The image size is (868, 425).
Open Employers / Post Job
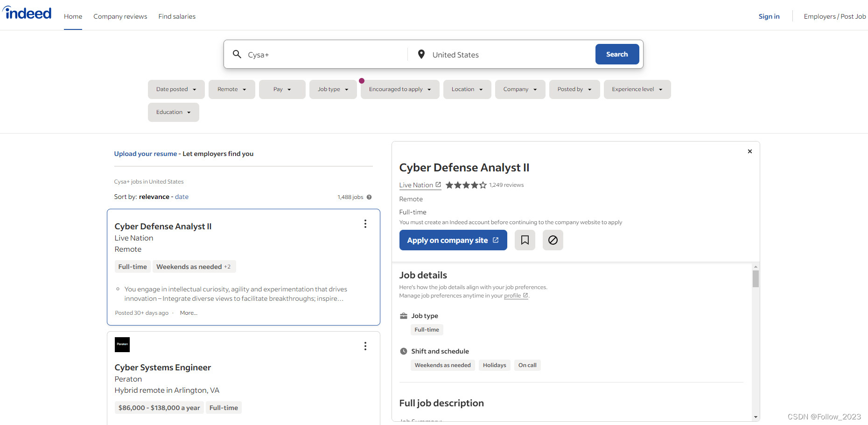click(835, 16)
